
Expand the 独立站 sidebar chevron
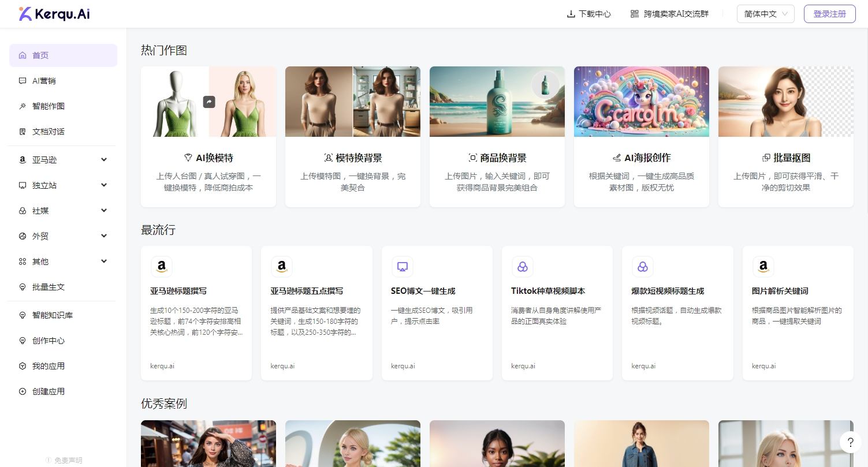pos(104,185)
